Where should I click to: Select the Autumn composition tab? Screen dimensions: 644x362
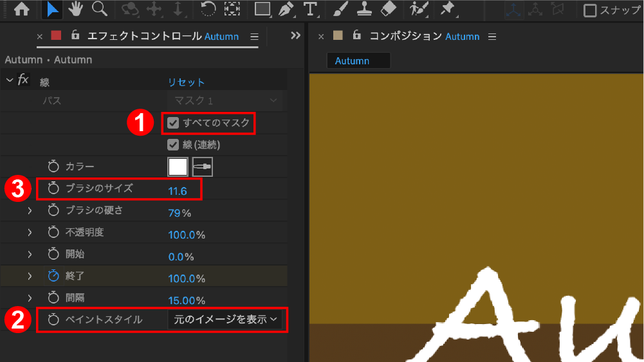click(358, 60)
